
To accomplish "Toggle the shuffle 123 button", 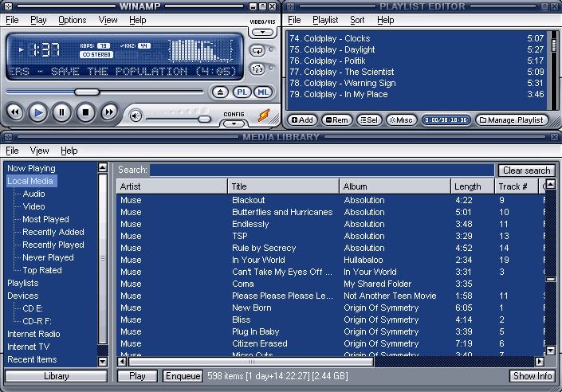I will tap(257, 69).
